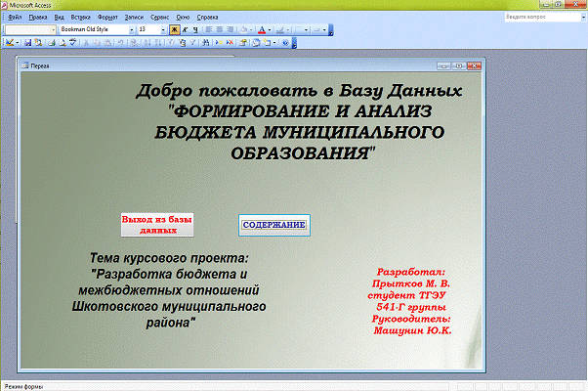Viewport: 588px width, 391px height.
Task: Click the Help question mark icon
Action: (x=284, y=43)
